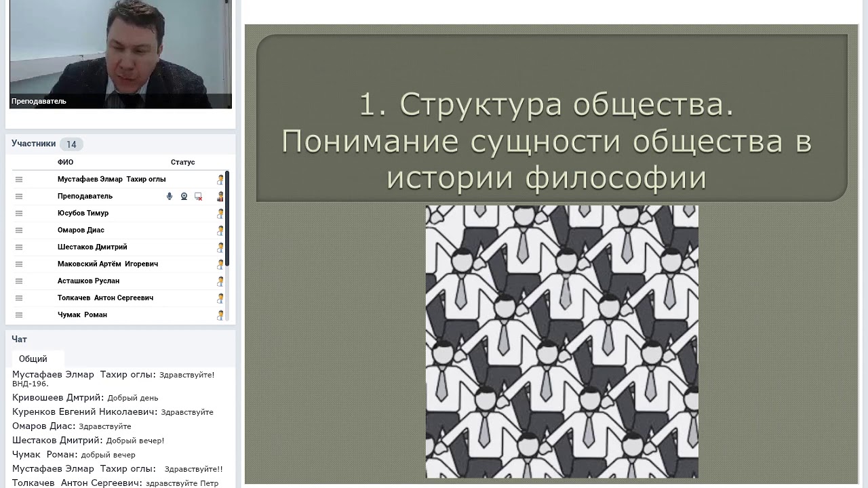Open row menu for Омаров Диас
Image resolution: width=868 pixels, height=488 pixels.
[x=19, y=230]
